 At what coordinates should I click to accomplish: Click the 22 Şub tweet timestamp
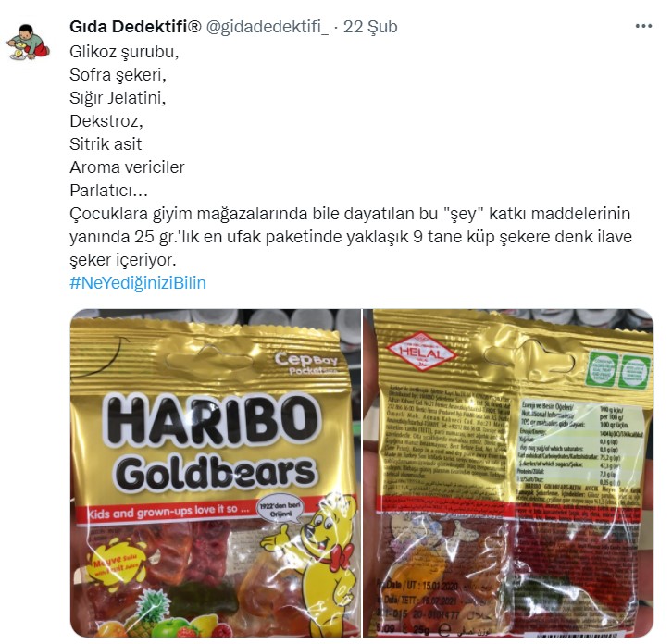[370, 27]
